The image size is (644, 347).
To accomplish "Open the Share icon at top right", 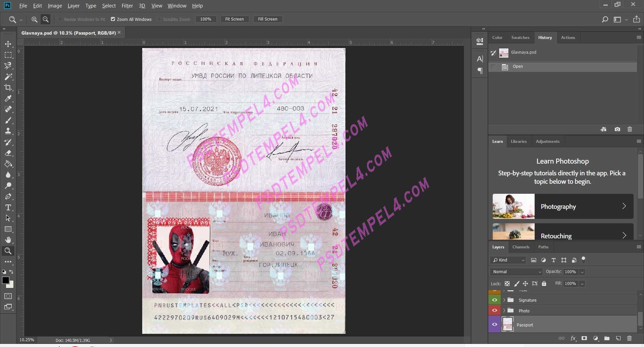I will [x=636, y=19].
